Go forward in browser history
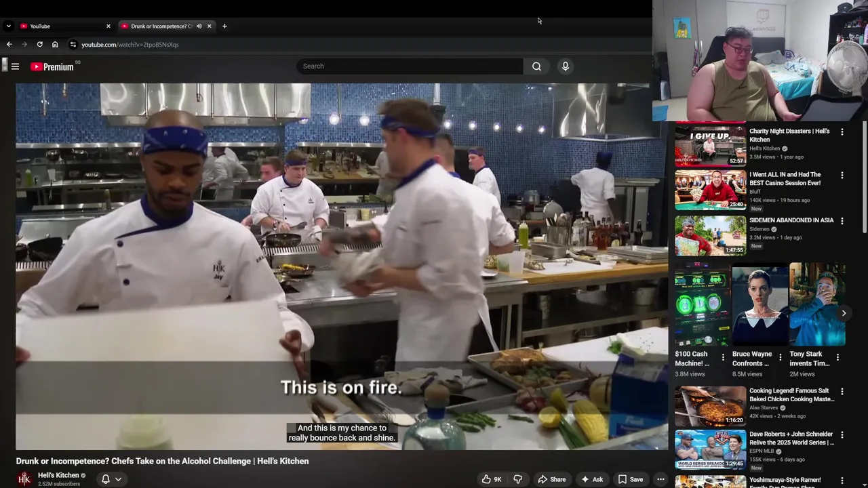Image resolution: width=868 pixels, height=488 pixels. point(24,45)
